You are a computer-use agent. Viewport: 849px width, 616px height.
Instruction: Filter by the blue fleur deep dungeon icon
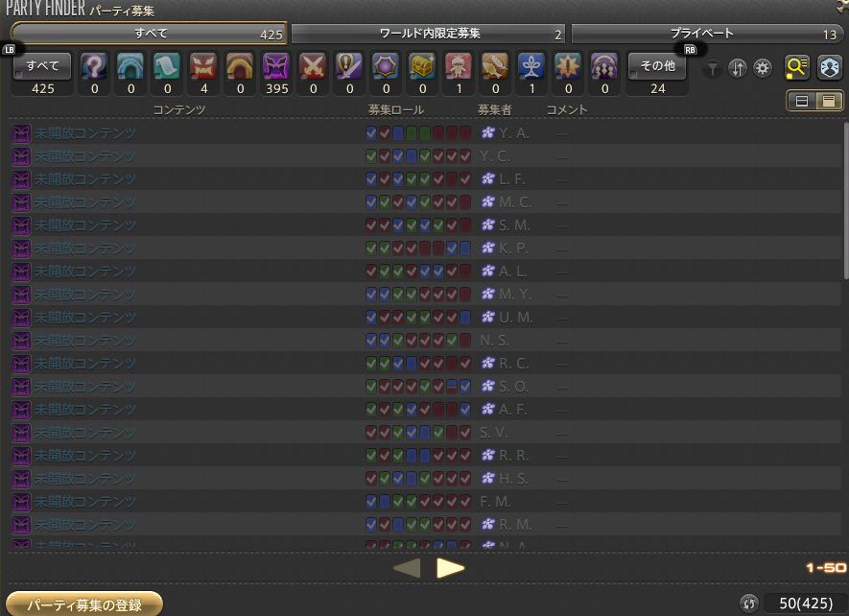click(531, 66)
